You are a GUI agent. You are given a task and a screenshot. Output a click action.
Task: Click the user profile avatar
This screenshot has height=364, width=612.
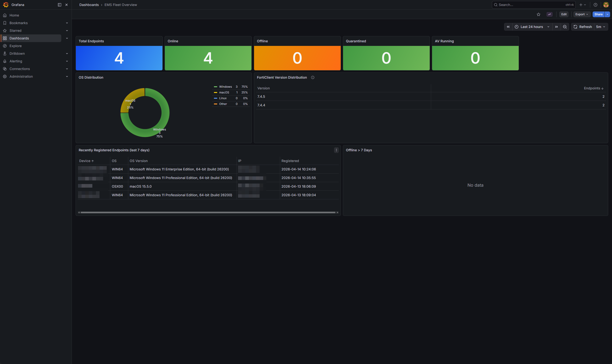[x=606, y=5]
